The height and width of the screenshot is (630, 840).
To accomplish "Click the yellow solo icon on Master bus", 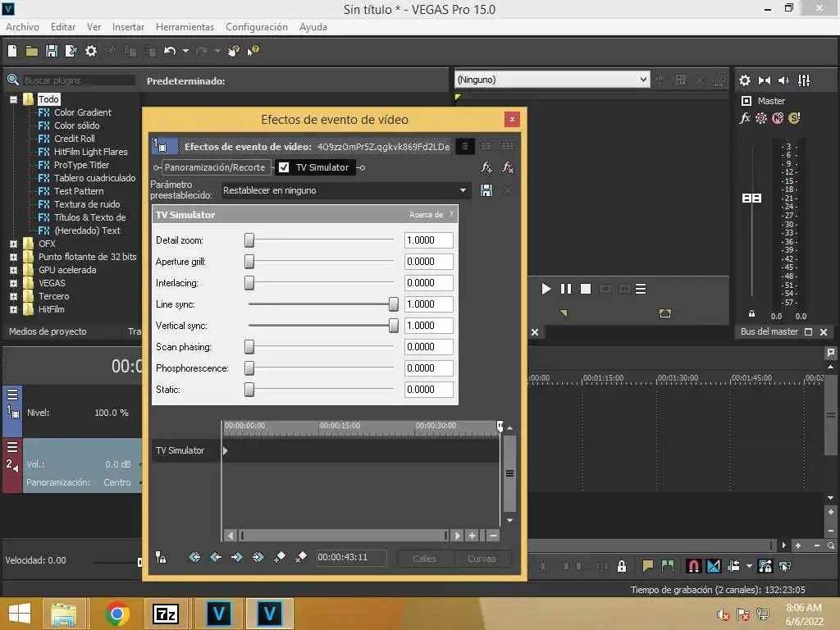I will (794, 118).
